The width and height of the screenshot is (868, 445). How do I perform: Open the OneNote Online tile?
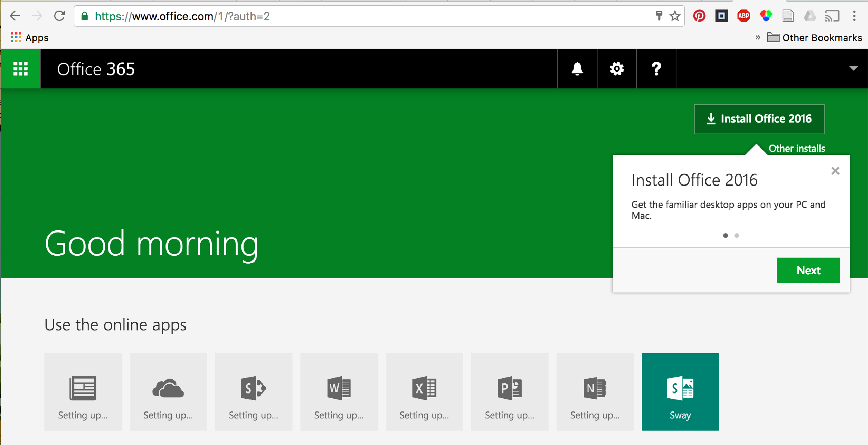coord(595,392)
